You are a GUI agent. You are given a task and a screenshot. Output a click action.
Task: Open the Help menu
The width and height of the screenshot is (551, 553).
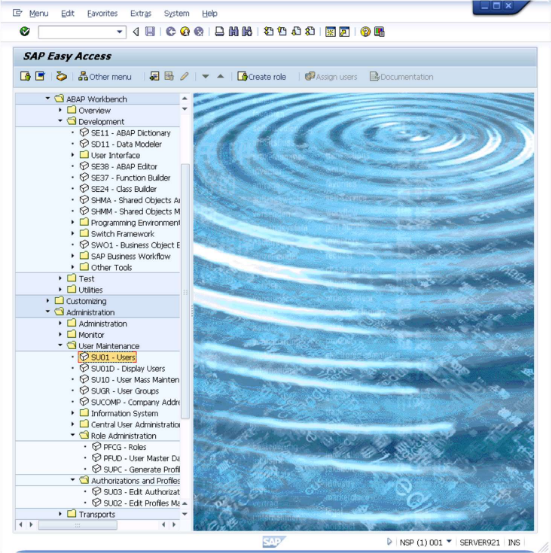pyautogui.click(x=210, y=13)
